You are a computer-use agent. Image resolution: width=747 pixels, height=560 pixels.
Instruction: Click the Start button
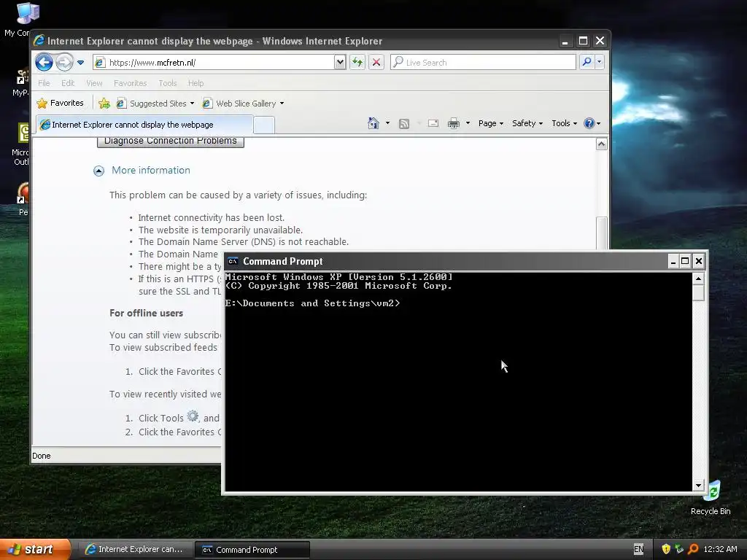click(35, 549)
